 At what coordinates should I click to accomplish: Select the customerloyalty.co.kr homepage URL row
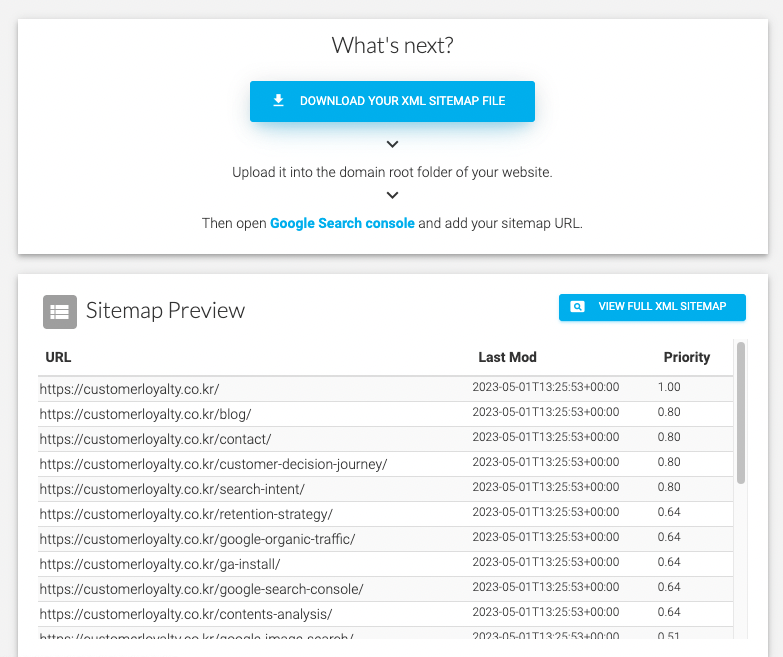(129, 389)
